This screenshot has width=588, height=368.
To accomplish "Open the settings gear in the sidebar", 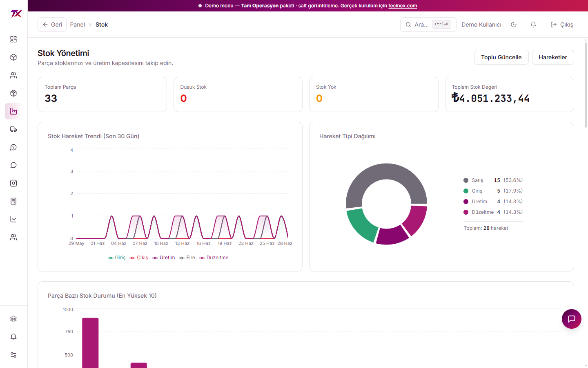I will click(x=13, y=319).
